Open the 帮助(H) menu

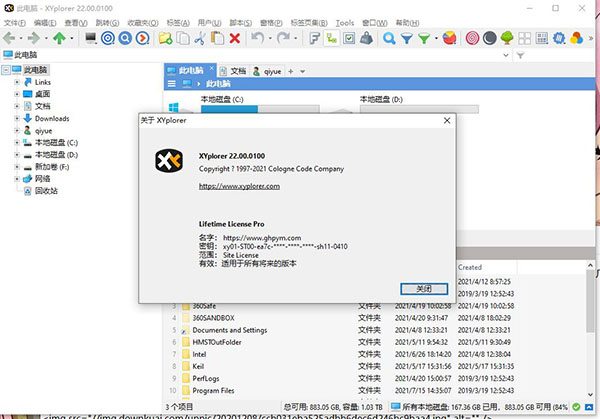pyautogui.click(x=408, y=23)
